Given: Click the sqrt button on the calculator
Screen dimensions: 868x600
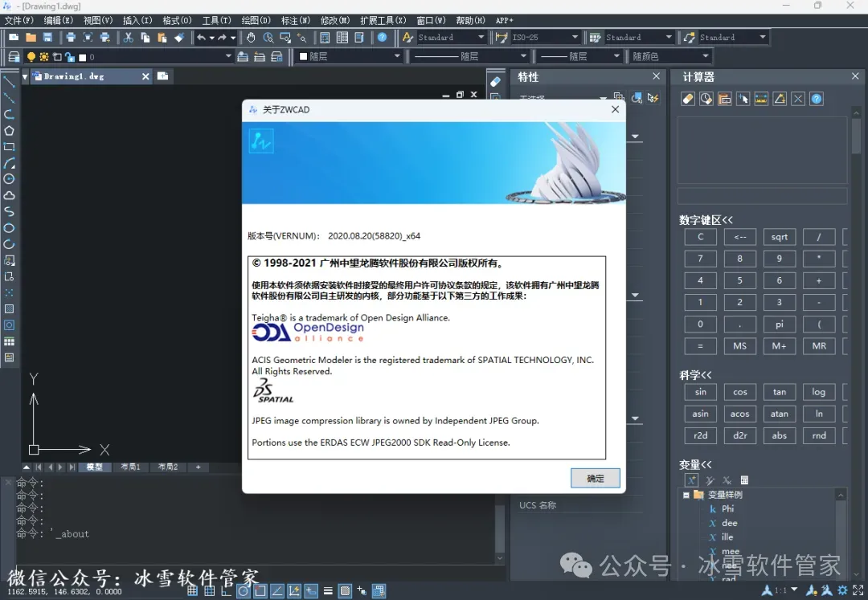Looking at the screenshot, I should click(x=780, y=237).
